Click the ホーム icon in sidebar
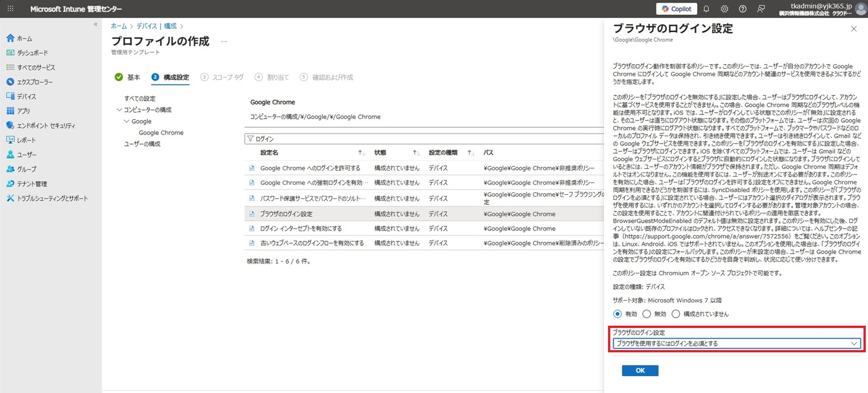Screen dimensions: 868x393 point(10,38)
